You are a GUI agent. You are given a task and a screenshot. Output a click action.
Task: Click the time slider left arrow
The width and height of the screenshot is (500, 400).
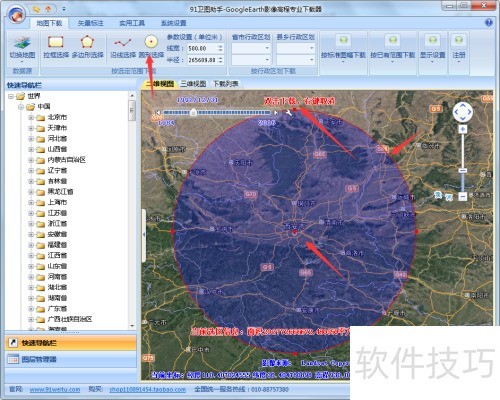point(158,113)
